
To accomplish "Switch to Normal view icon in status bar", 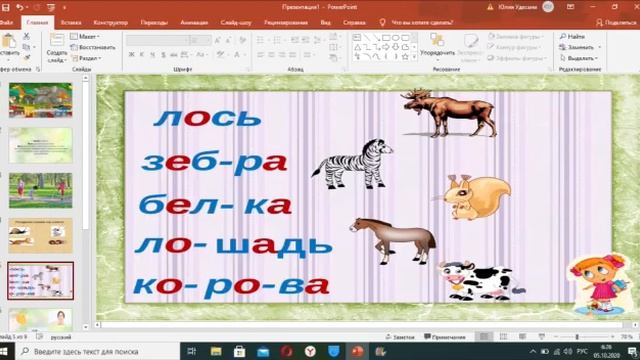I will (484, 337).
